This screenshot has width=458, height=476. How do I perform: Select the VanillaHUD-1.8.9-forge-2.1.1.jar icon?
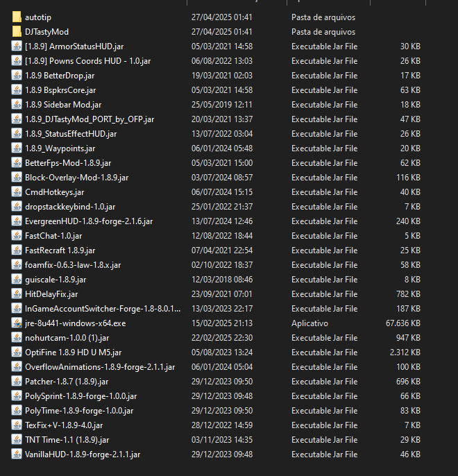click(x=17, y=454)
